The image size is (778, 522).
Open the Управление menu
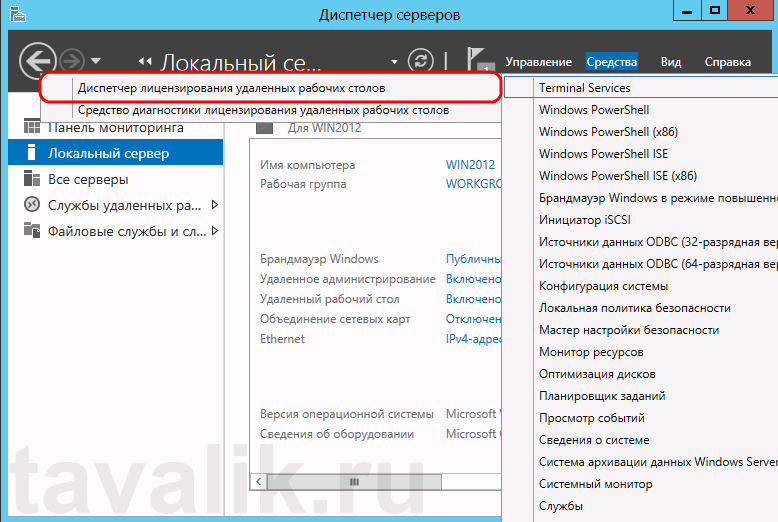point(538,62)
